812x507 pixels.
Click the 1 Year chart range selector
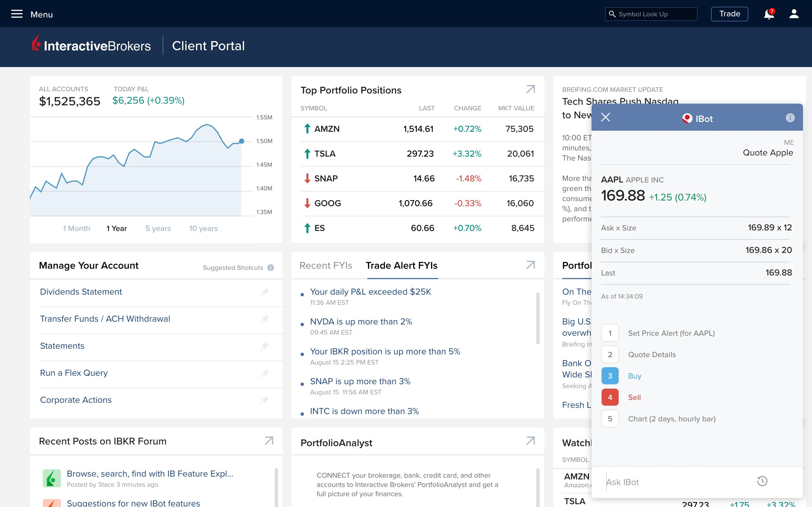pos(116,228)
